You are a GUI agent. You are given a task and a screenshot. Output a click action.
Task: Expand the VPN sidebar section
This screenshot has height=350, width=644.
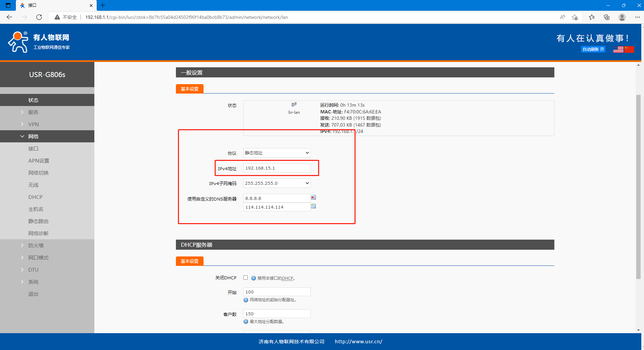coord(33,124)
